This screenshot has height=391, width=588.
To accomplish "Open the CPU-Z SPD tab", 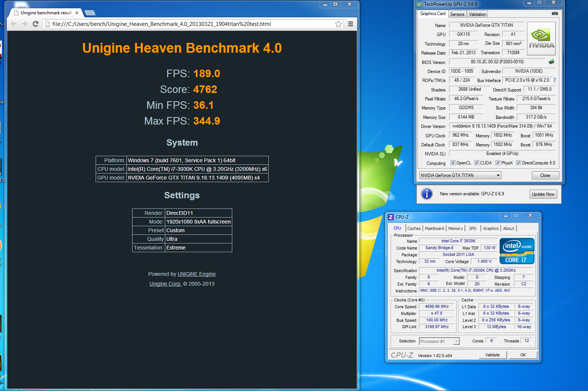I will 472,228.
